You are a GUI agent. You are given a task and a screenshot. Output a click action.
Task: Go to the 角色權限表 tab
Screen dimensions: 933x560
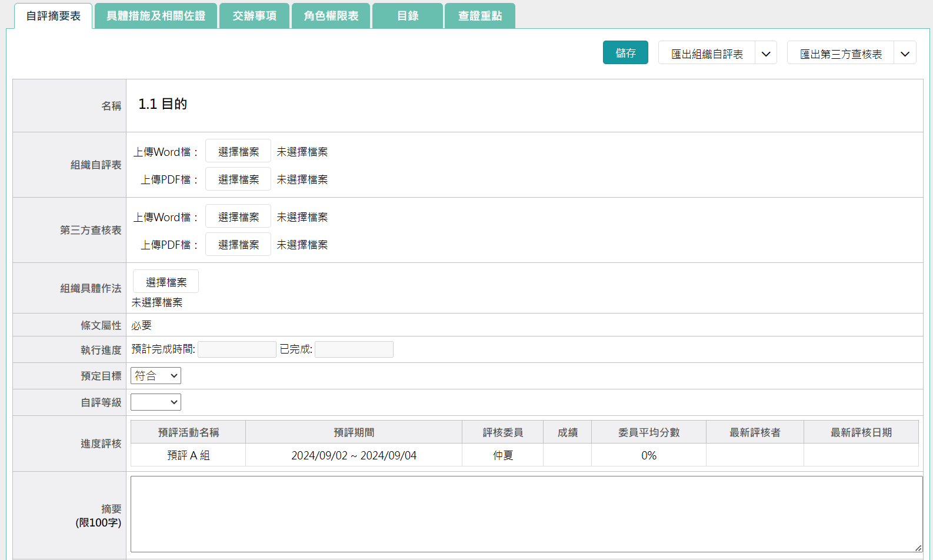[331, 16]
